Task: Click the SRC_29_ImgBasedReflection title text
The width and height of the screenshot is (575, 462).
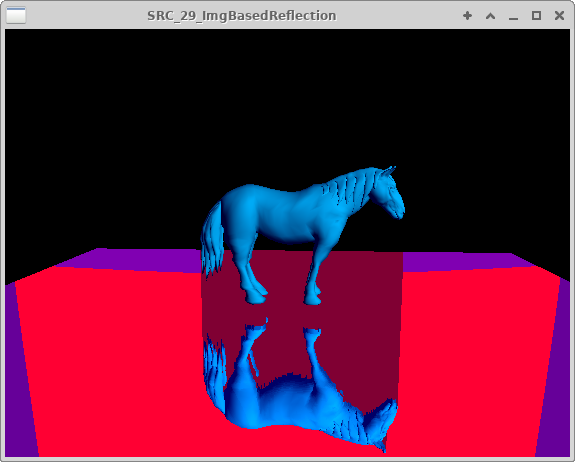Action: 242,16
